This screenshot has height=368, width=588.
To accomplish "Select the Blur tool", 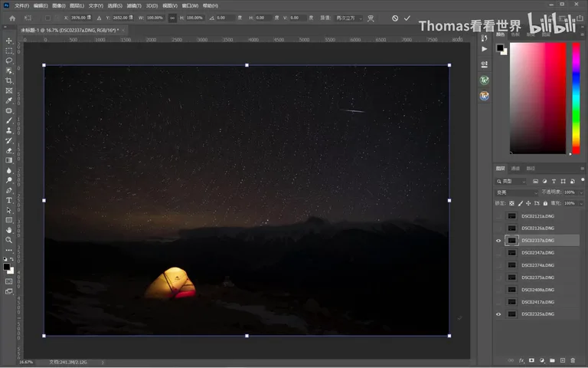I will pyautogui.click(x=9, y=170).
